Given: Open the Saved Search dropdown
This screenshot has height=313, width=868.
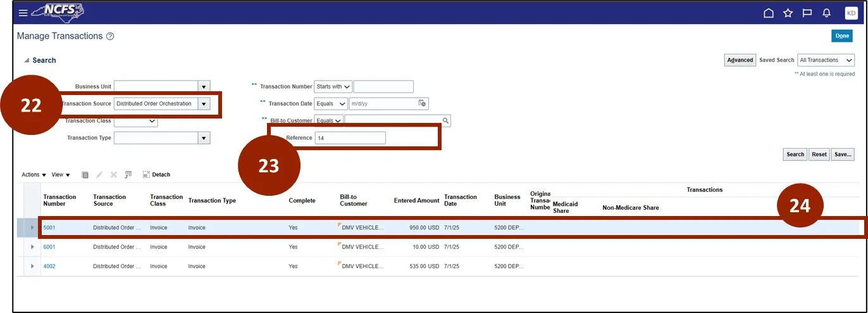Looking at the screenshot, I should coord(826,60).
